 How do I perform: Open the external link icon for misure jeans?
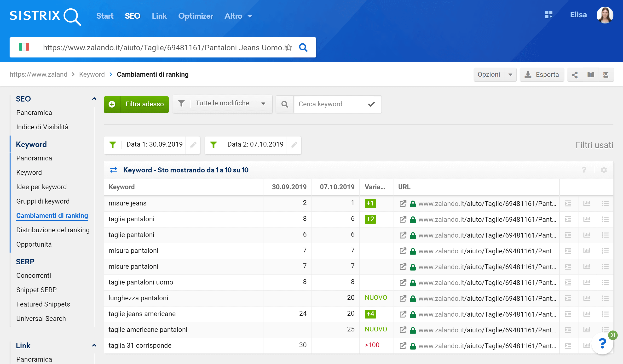(403, 204)
